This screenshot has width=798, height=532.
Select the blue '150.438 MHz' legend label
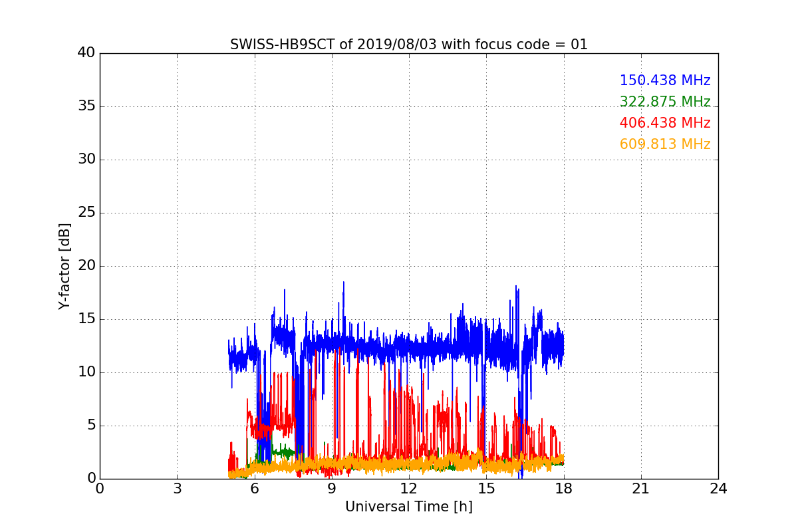click(x=665, y=80)
